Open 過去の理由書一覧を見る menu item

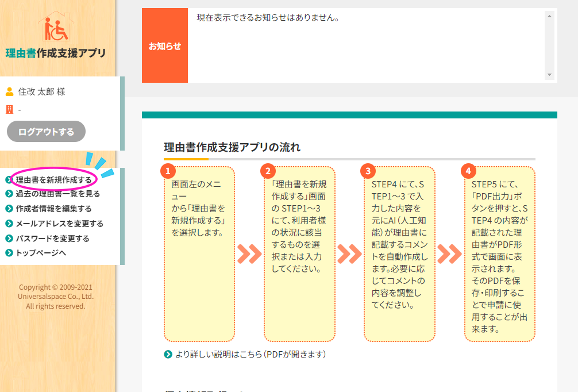(57, 194)
